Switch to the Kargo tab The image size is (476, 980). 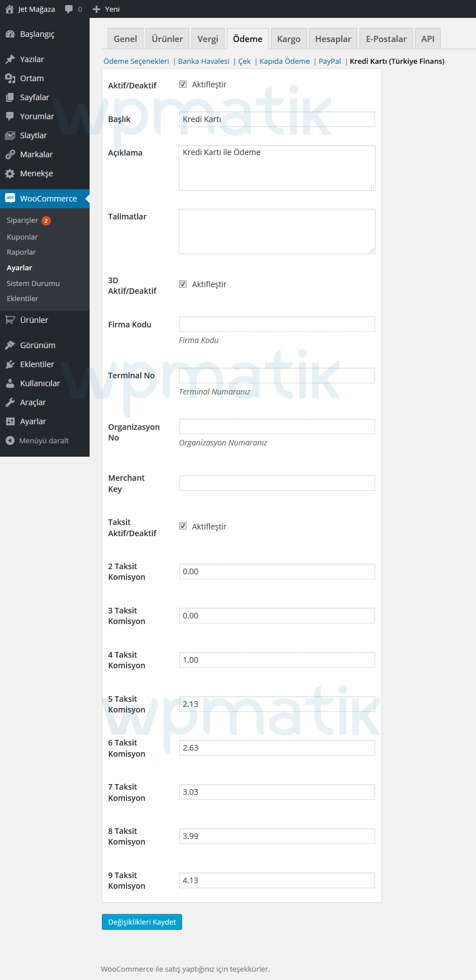(x=289, y=39)
